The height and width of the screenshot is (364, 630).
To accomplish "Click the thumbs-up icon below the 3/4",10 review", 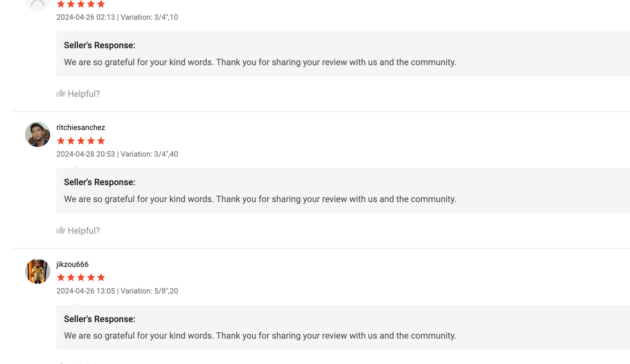I will (61, 93).
